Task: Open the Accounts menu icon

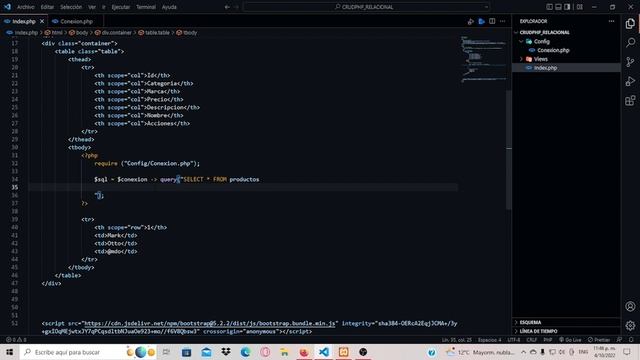Action: point(630,306)
